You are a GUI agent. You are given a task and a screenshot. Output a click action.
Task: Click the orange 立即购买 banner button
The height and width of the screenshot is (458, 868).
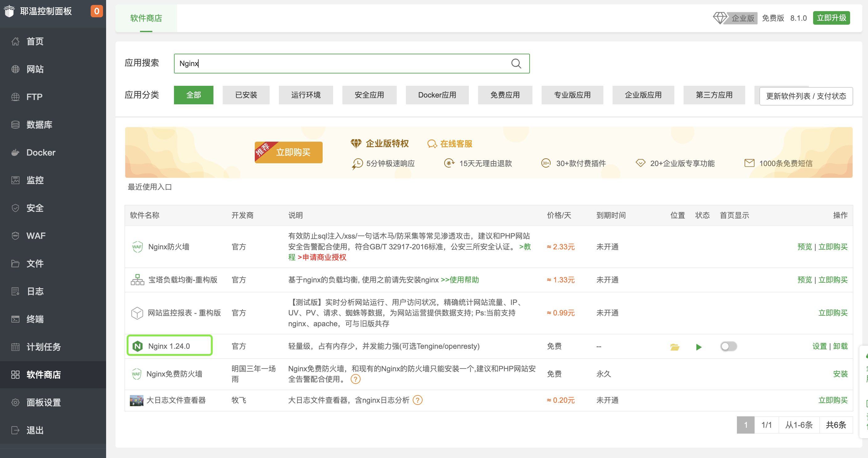[288, 152]
